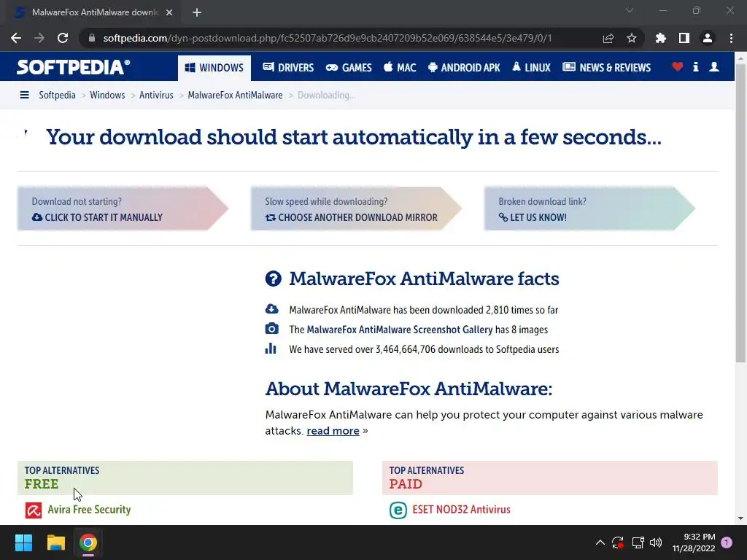Open the Games section
Viewport: 747px width, 560px height.
click(349, 68)
